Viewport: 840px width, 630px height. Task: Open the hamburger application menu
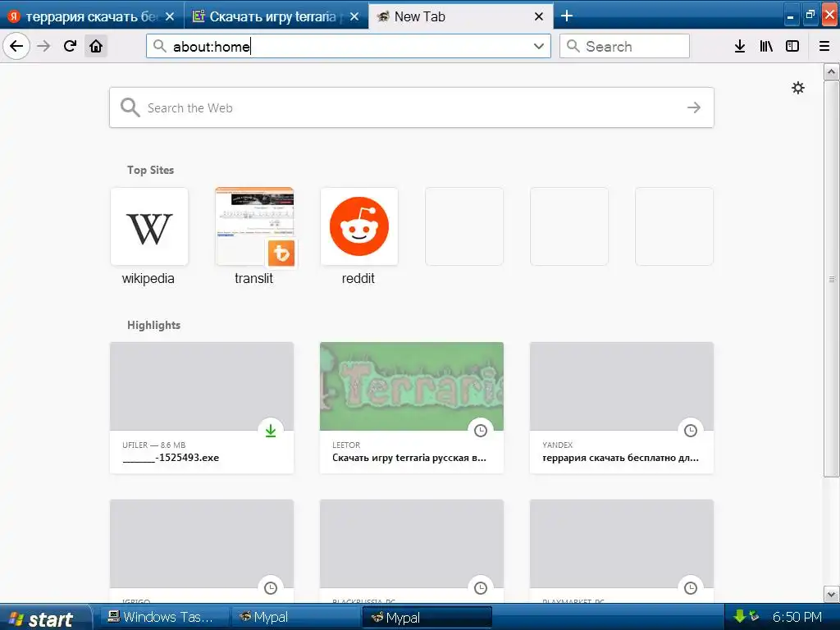pyautogui.click(x=824, y=46)
